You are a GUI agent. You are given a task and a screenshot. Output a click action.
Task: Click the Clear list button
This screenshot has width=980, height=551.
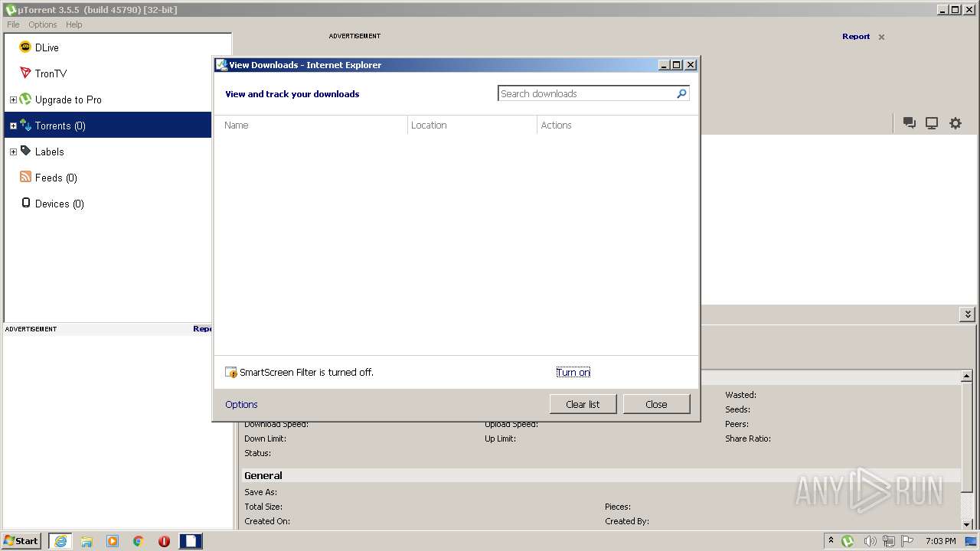(583, 404)
